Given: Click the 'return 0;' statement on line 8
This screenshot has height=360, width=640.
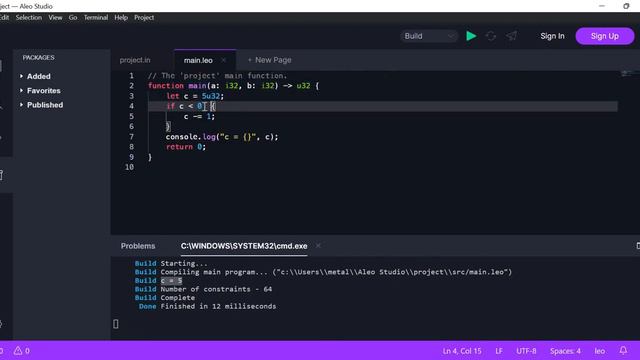Looking at the screenshot, I should click(x=186, y=147).
